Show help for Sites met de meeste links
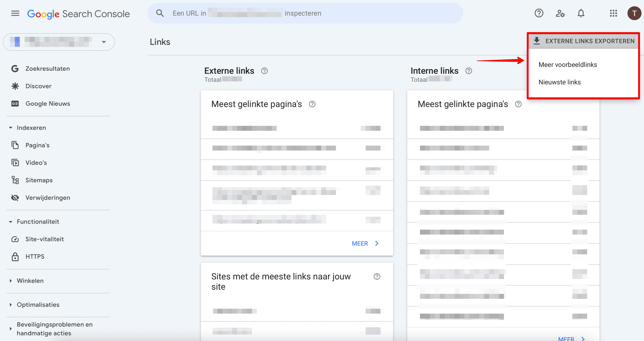 pyautogui.click(x=377, y=277)
